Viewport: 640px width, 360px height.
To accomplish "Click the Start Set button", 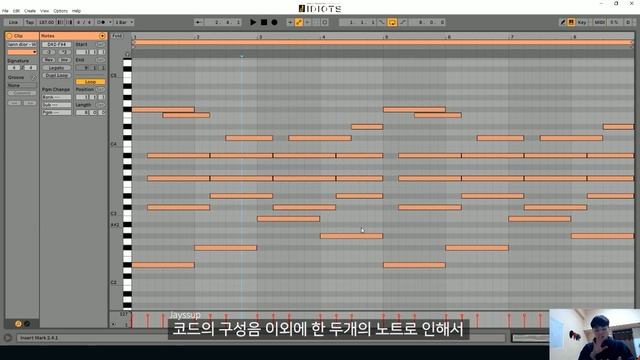I will [100, 44].
